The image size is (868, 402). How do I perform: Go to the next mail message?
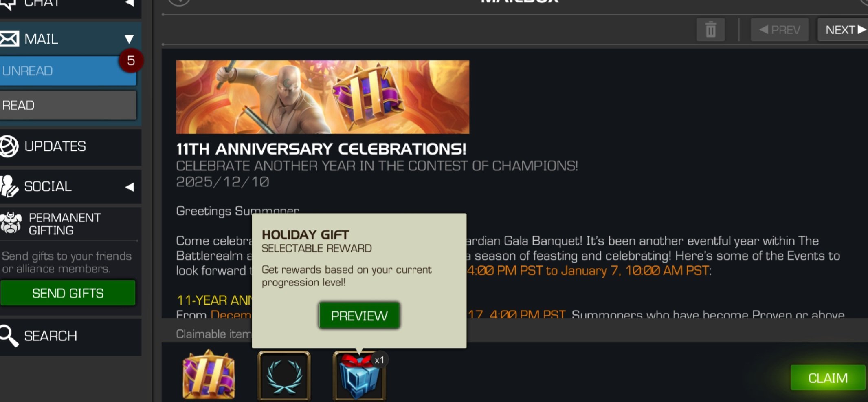point(843,30)
